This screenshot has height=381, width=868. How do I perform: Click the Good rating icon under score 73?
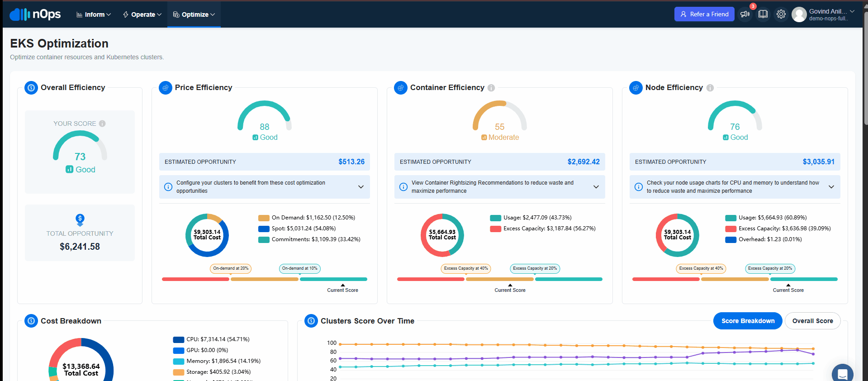point(70,169)
